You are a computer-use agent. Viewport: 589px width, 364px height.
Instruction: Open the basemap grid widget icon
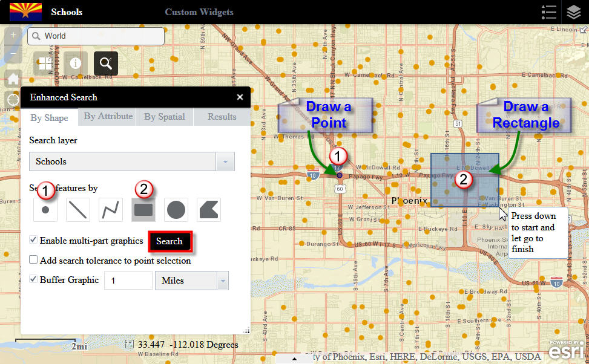(45, 63)
